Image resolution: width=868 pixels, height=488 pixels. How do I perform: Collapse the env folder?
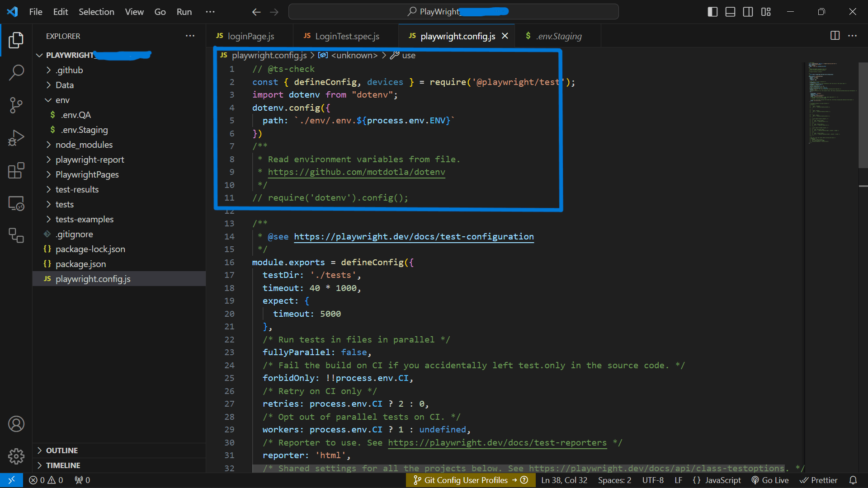click(119, 100)
